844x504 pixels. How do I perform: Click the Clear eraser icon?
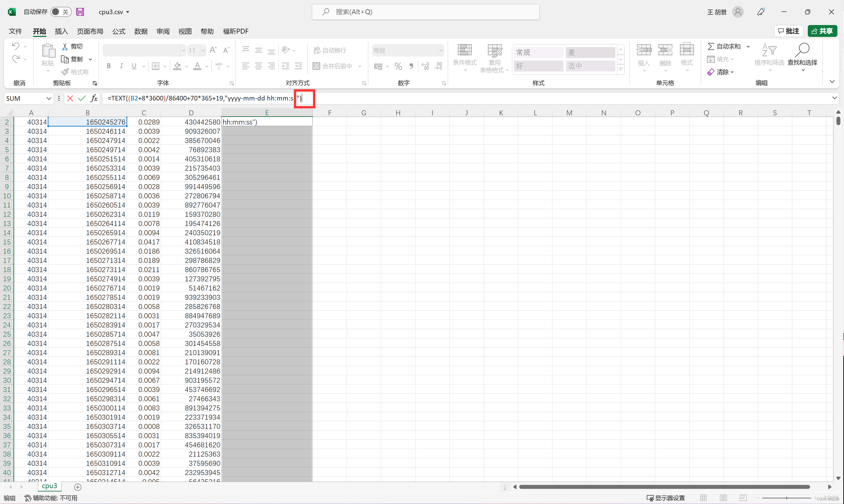[711, 72]
